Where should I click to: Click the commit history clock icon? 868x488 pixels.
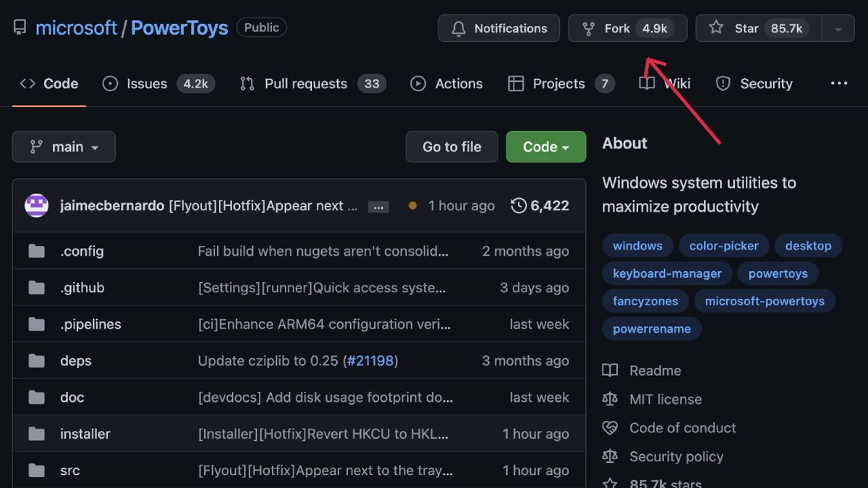coord(518,205)
